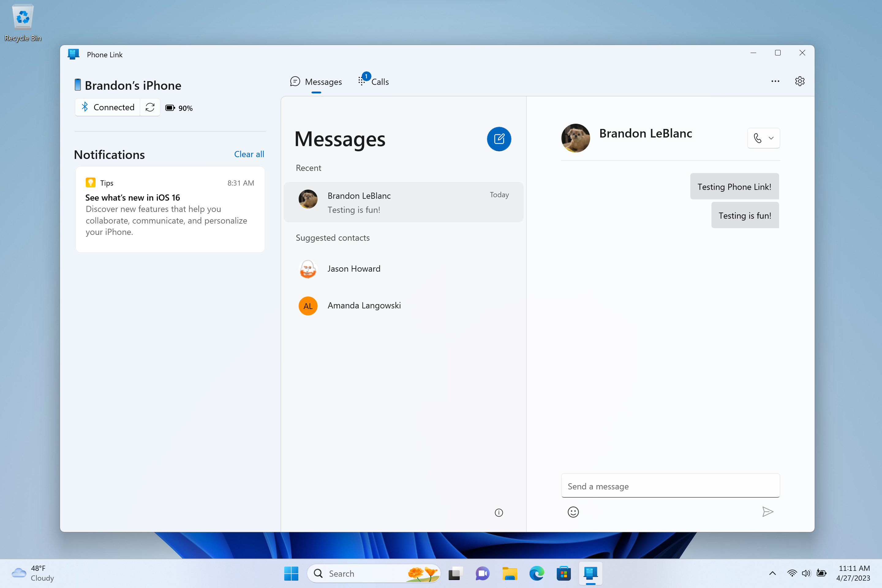Expand the call options dropdown for Brandon LeBlanc
Viewport: 882px width, 588px height.
772,138
